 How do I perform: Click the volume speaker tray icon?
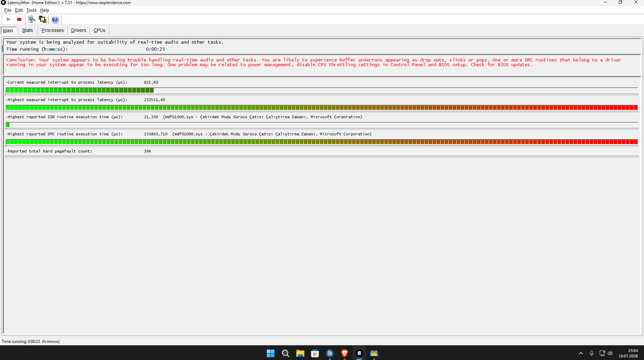[x=610, y=353]
